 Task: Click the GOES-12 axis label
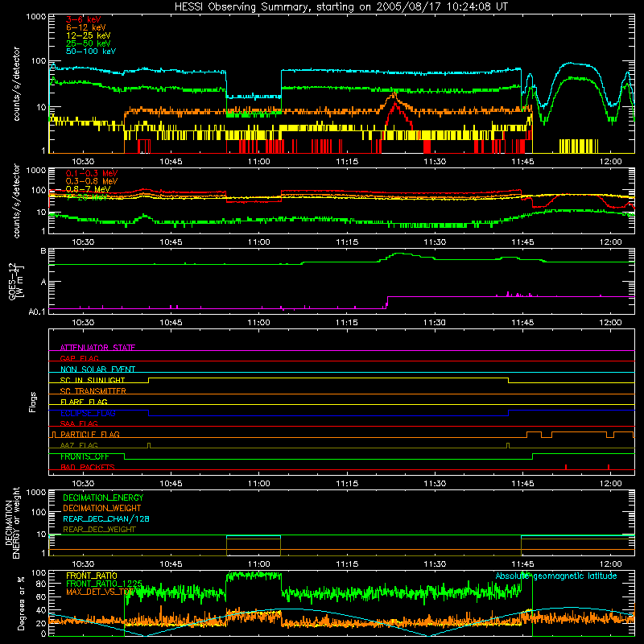pos(15,282)
